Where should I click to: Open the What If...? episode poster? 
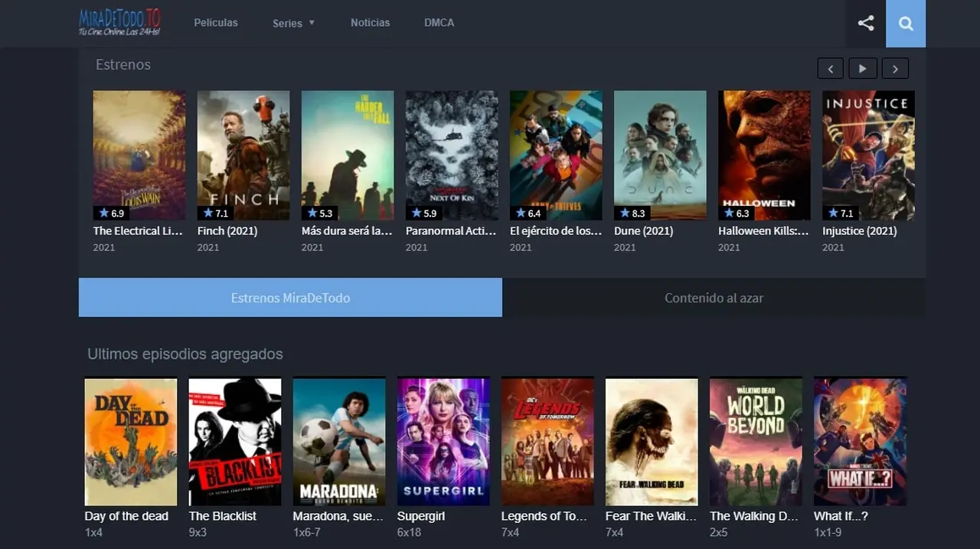tap(860, 441)
